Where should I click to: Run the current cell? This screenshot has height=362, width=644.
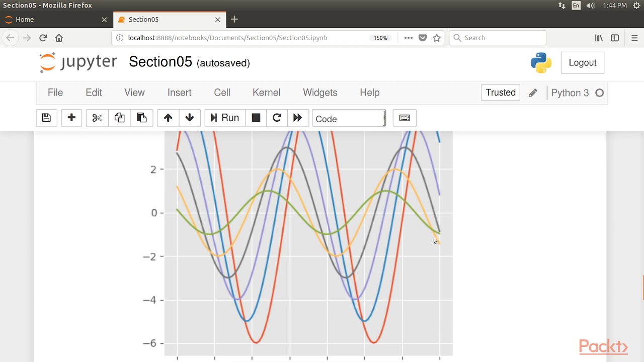coord(225,118)
